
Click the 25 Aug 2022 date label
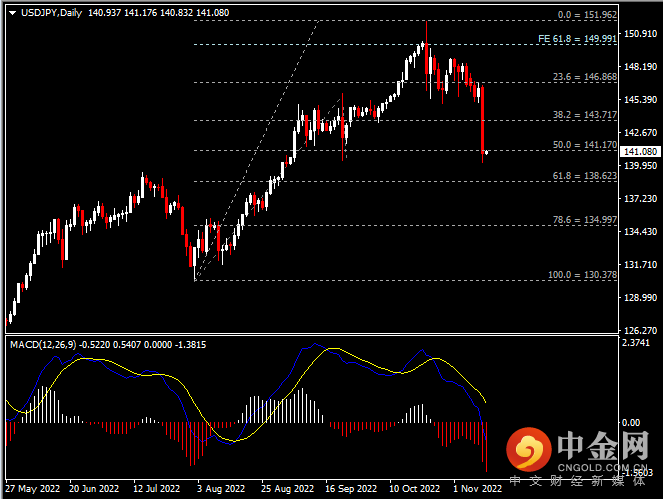tap(288, 489)
